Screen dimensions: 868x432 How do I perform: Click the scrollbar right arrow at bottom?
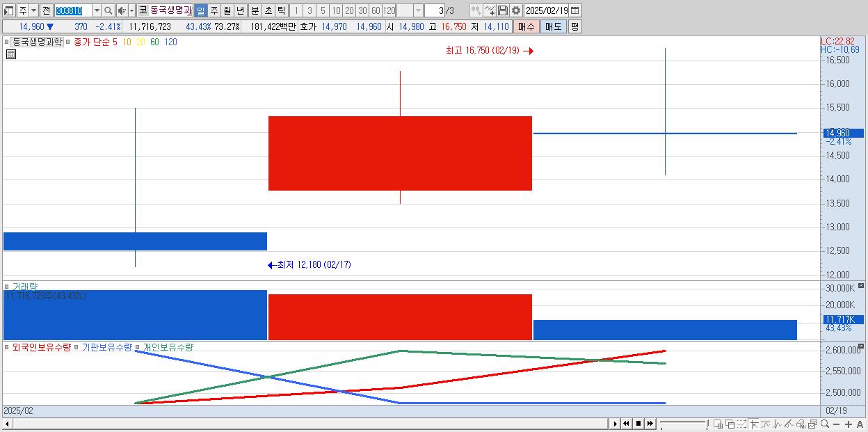pyautogui.click(x=616, y=424)
